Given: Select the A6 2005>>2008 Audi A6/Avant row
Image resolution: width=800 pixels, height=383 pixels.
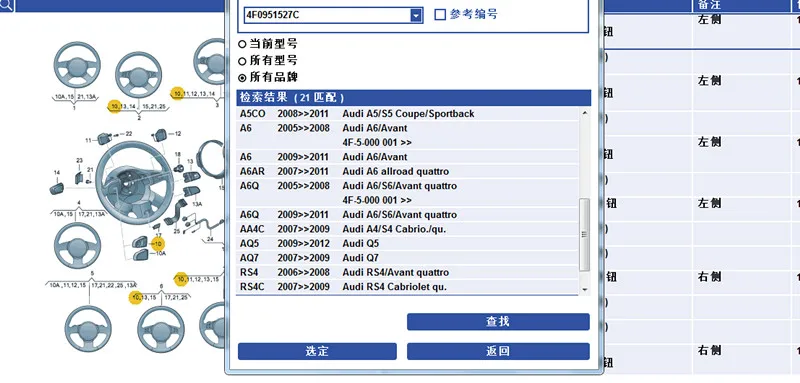Looking at the screenshot, I should click(408, 135).
